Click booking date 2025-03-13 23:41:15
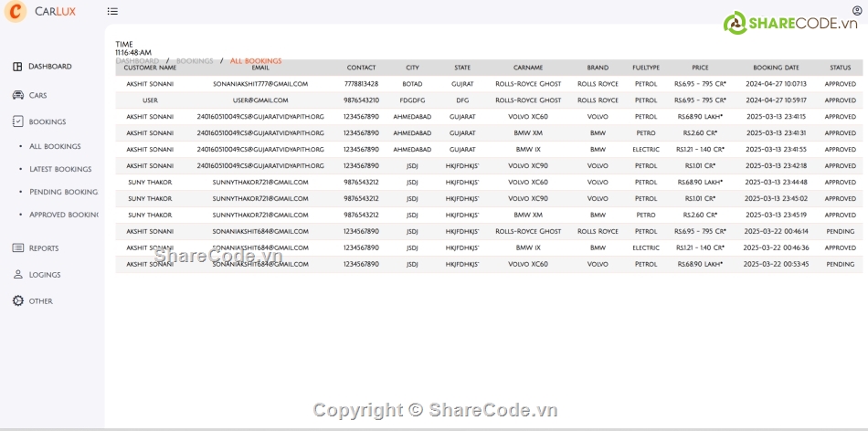868x431 pixels. (776, 117)
